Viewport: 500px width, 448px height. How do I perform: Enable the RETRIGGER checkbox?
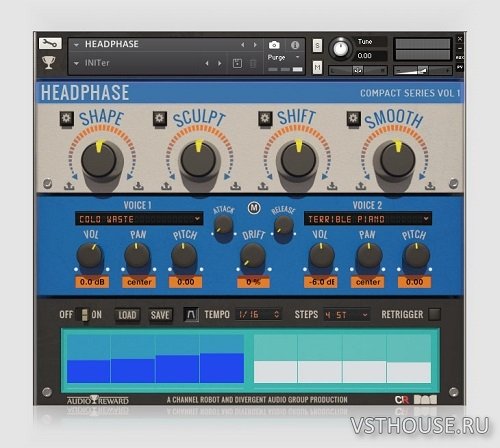[434, 314]
